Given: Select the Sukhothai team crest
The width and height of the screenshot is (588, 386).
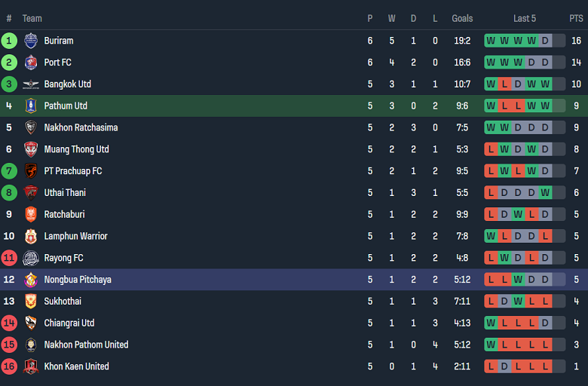Looking at the screenshot, I should tap(30, 302).
